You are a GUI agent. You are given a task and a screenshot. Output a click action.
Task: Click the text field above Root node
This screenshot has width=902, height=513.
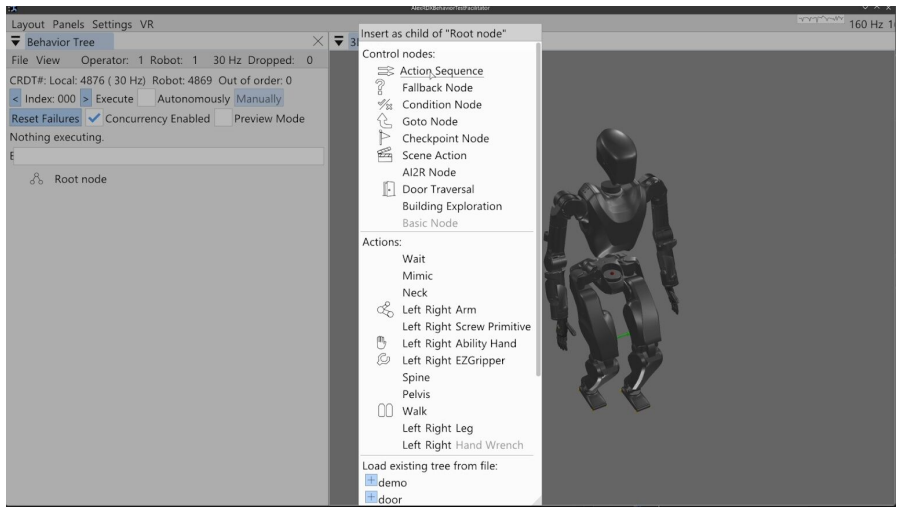coord(169,156)
